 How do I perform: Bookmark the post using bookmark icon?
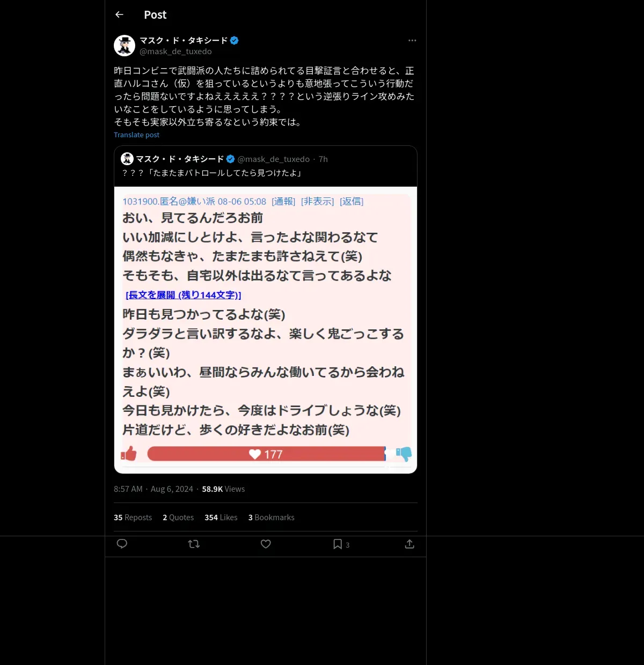click(338, 544)
